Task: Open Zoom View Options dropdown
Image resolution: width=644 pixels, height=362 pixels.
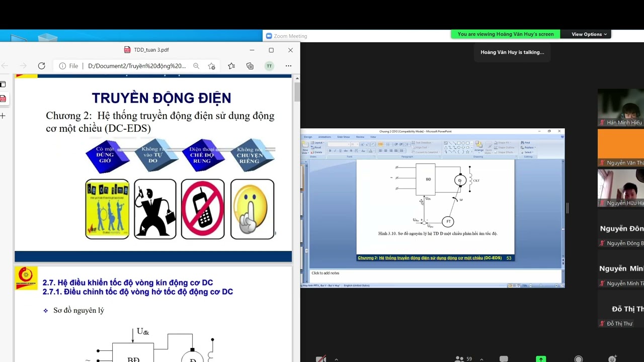Action: tap(589, 34)
